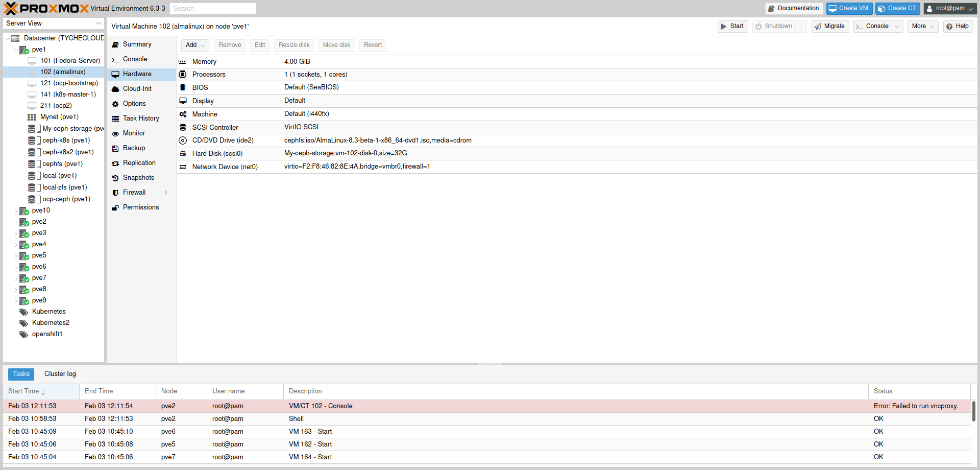
Task: Open the Snapshots menu item
Action: pyautogui.click(x=138, y=178)
